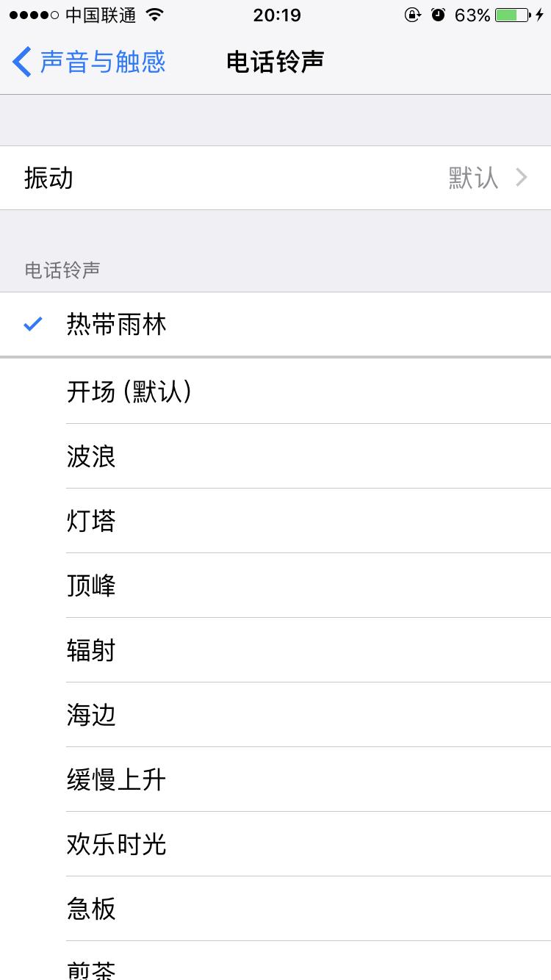Open the 振动 settings via its chevron
The image size is (551, 980).
(x=522, y=177)
